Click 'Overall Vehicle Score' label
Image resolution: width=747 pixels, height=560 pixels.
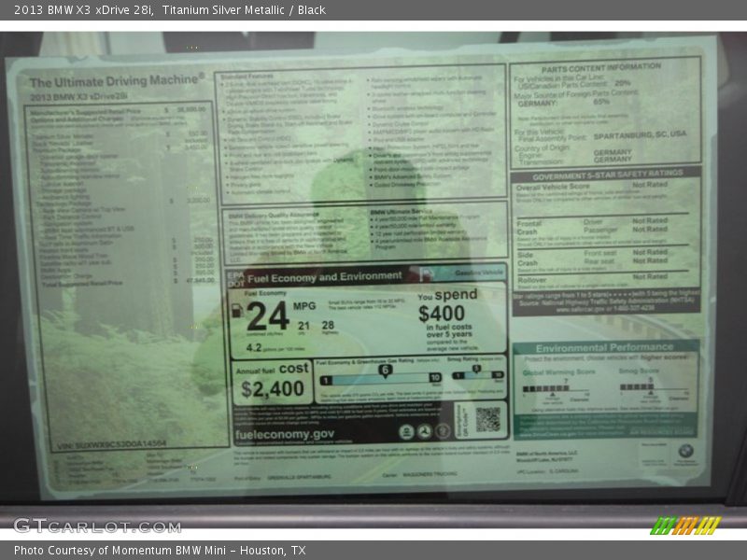point(553,188)
